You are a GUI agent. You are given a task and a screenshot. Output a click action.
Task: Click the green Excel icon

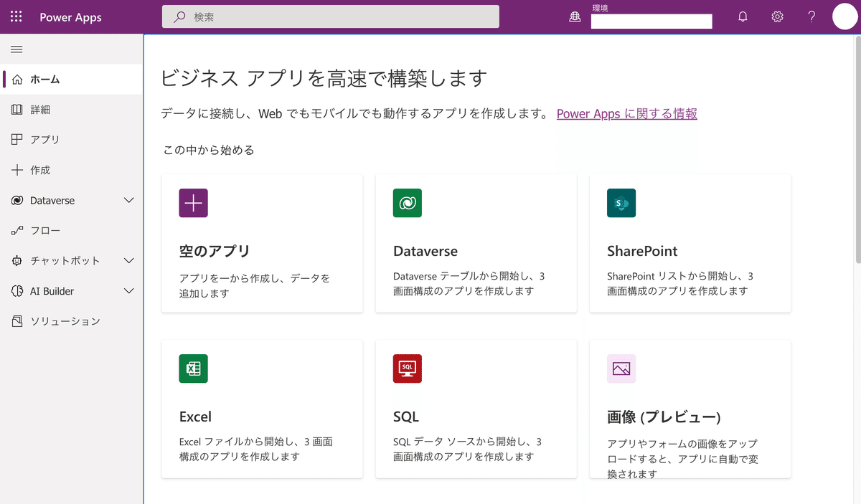193,369
